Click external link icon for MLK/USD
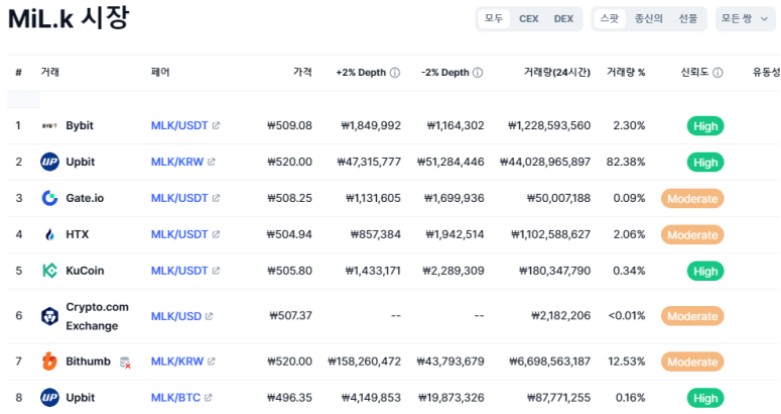Image resolution: width=781 pixels, height=414 pixels. click(209, 316)
